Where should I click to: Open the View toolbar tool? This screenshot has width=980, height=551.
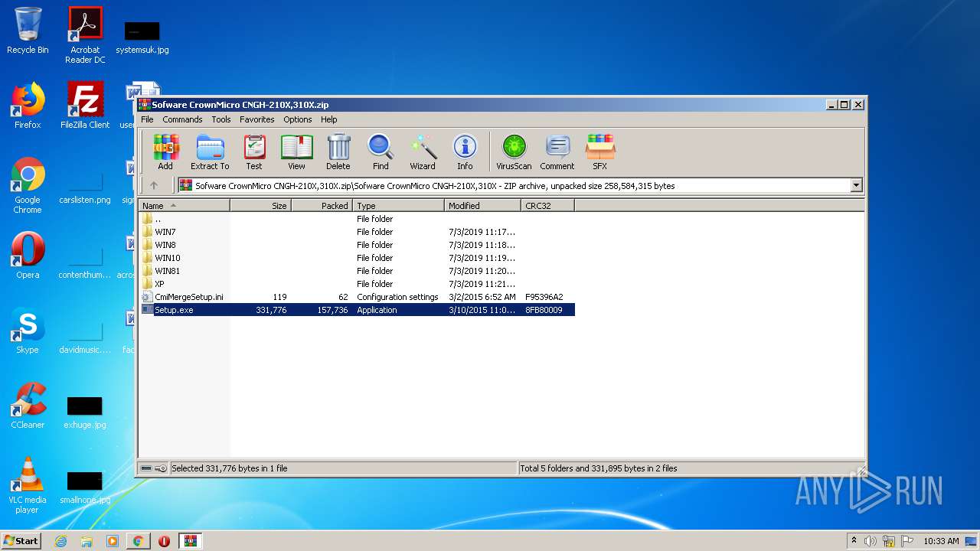pyautogui.click(x=296, y=152)
